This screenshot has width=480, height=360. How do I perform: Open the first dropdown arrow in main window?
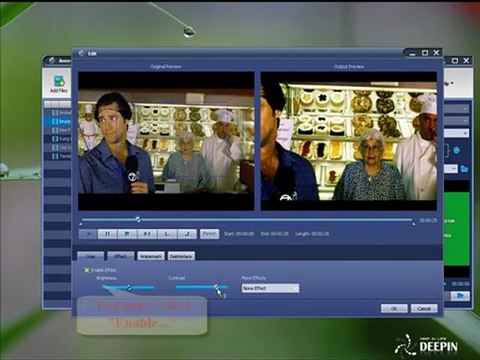465,109
